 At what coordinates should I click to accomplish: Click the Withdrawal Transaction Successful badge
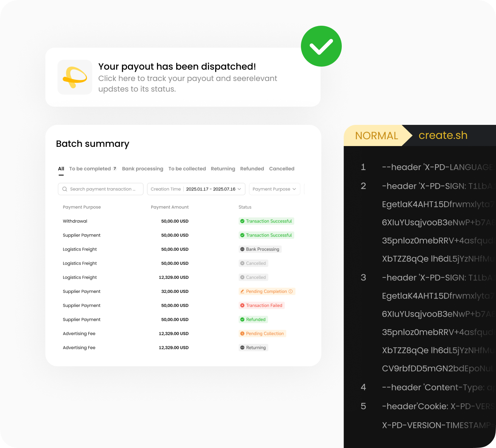(x=266, y=221)
